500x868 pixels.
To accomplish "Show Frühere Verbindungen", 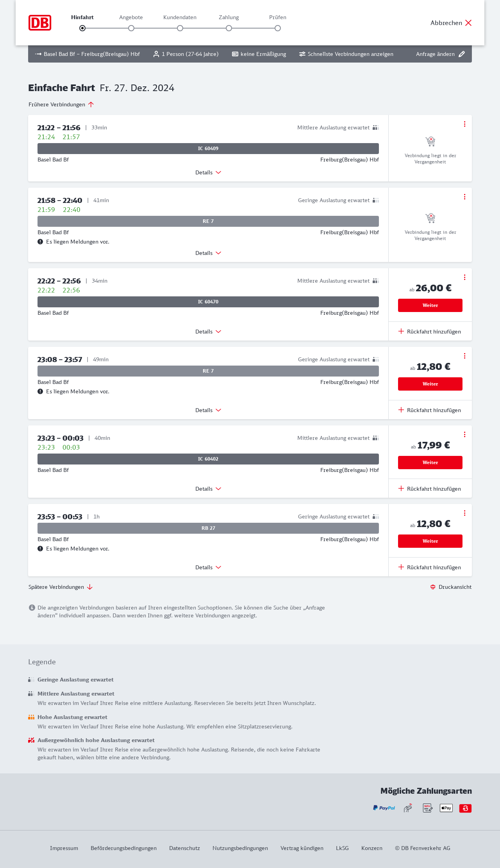I will coord(61,104).
